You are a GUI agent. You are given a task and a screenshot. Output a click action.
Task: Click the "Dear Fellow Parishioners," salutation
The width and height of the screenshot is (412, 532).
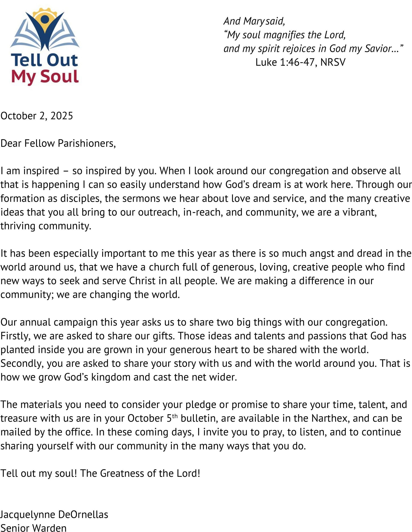(58, 143)
